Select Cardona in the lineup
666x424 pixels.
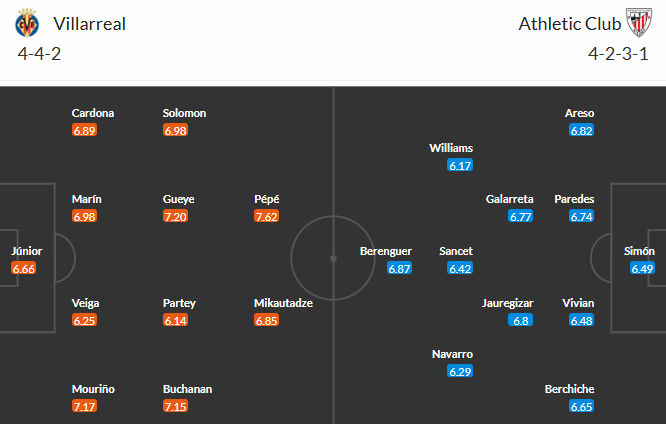click(x=93, y=113)
